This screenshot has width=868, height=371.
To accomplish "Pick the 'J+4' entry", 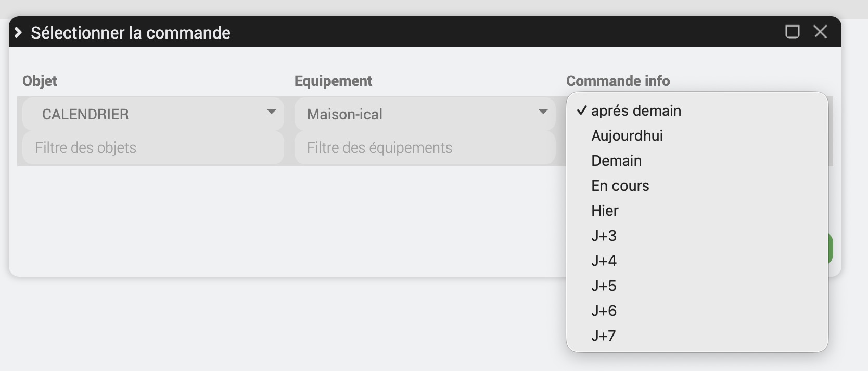I will 604,261.
